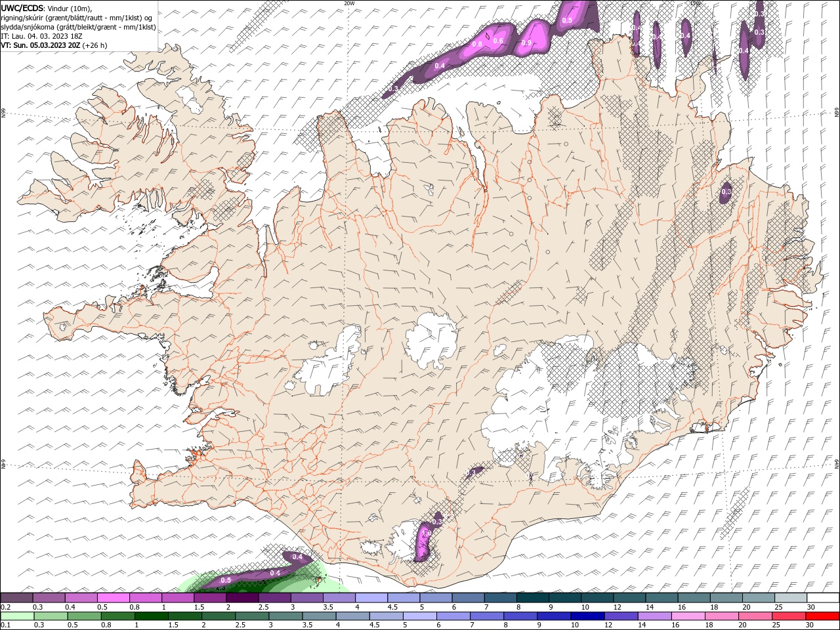Pick the light lavender 4 swatch, upper legend
Image resolution: width=840 pixels, height=630 pixels.
coord(370,598)
